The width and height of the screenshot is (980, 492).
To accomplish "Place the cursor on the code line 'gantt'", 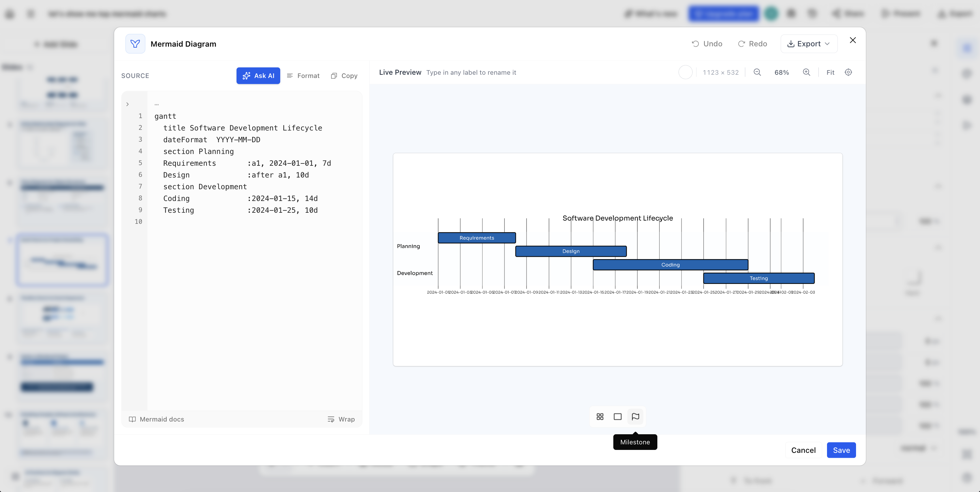I will (x=165, y=116).
